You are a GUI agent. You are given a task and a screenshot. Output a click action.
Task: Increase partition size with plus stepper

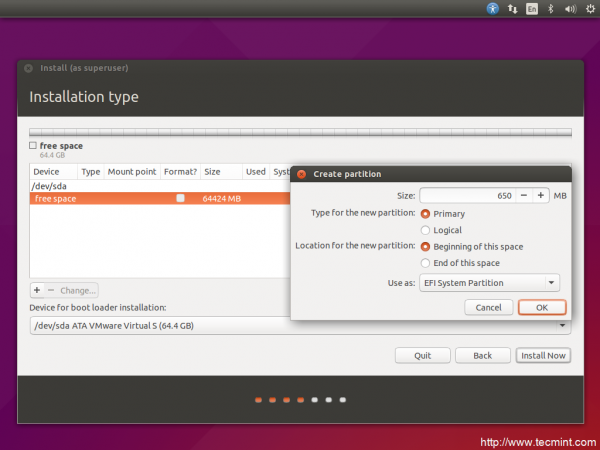pyautogui.click(x=540, y=196)
